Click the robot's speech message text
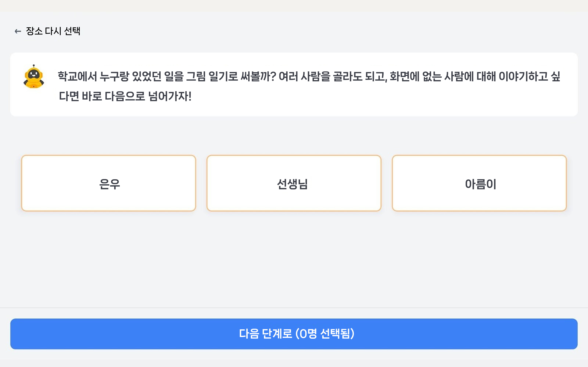588x367 pixels. pyautogui.click(x=309, y=86)
